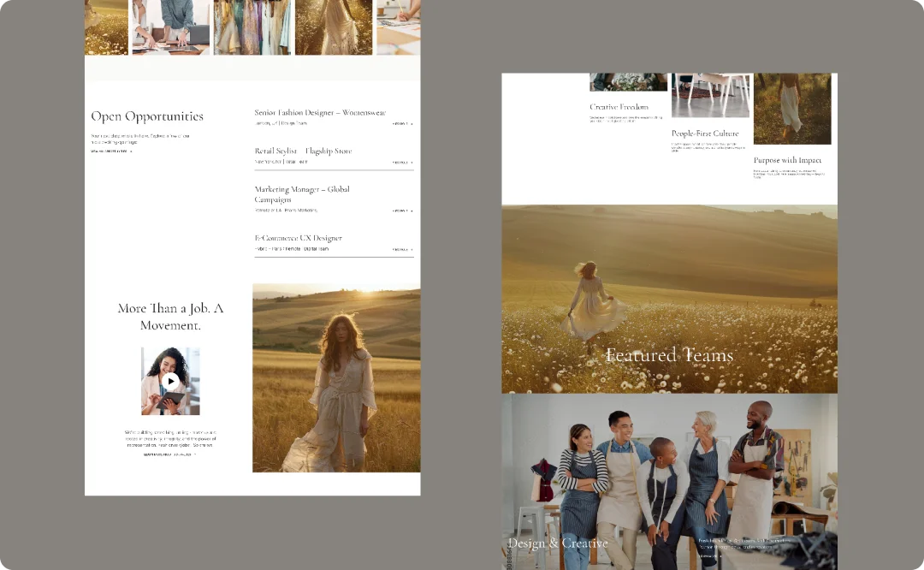Image resolution: width=924 pixels, height=570 pixels.
Task: Click the apply arrow for Senior Fashion Designer
Action: tap(402, 124)
